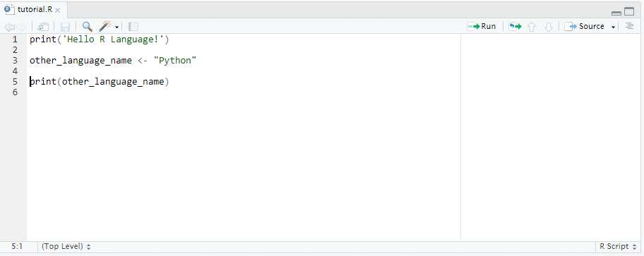Run the current line with Run button
This screenshot has width=644, height=256.
482,26
